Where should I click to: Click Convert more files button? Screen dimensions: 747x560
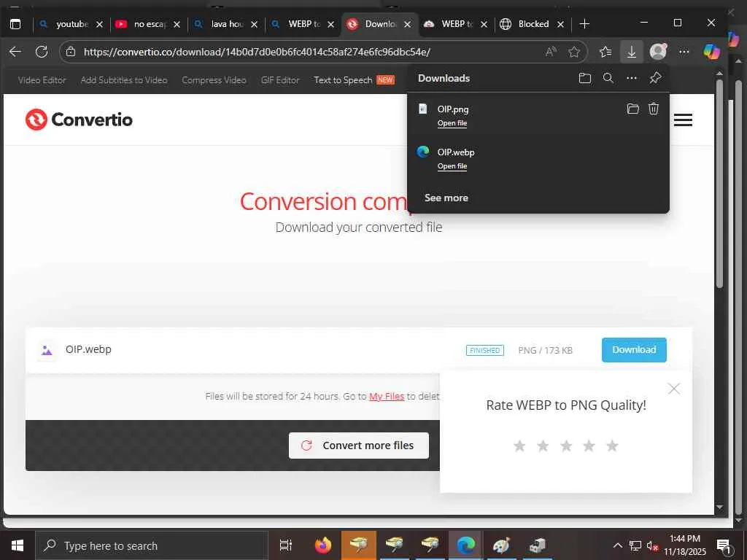pos(359,446)
